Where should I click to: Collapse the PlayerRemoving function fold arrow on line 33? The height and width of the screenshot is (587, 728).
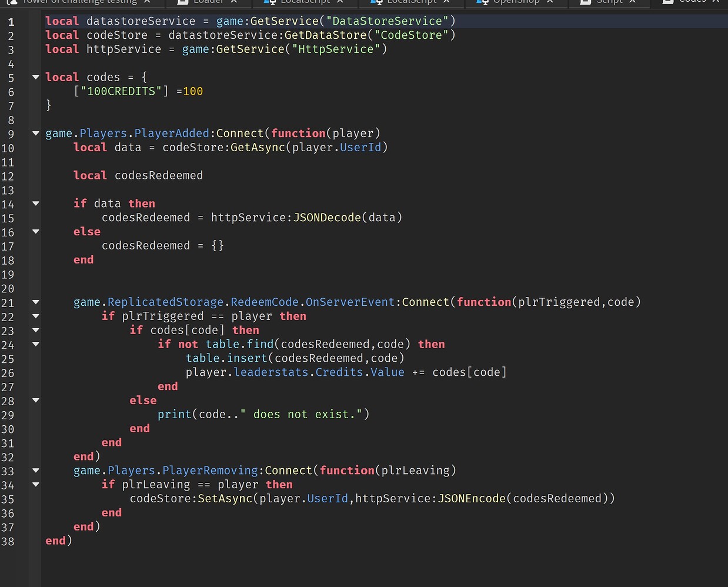point(36,471)
